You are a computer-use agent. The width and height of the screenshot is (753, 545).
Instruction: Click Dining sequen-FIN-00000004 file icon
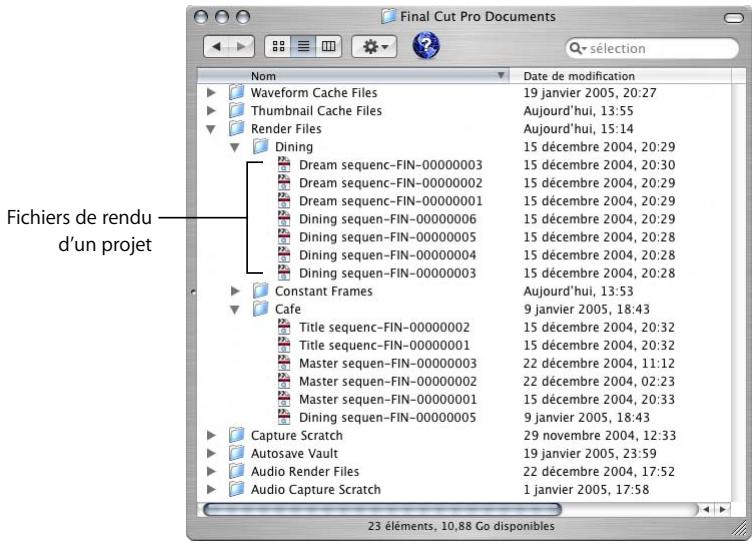click(284, 254)
